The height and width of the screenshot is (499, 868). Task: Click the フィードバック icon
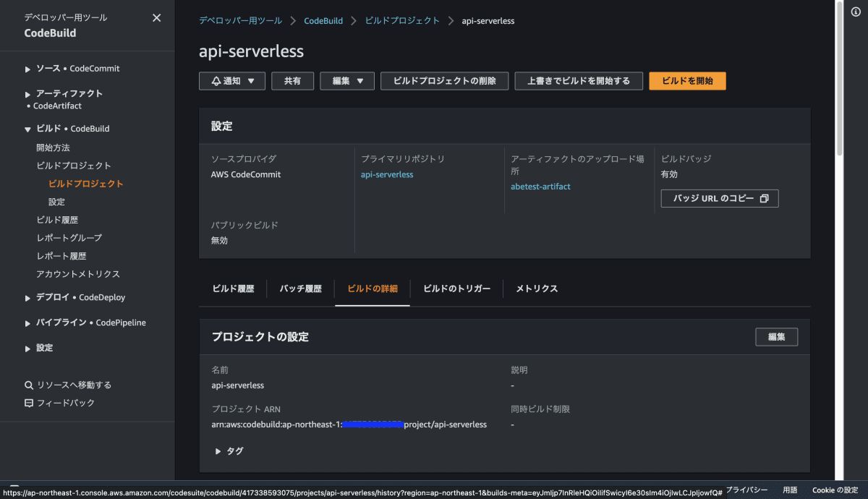coord(29,404)
